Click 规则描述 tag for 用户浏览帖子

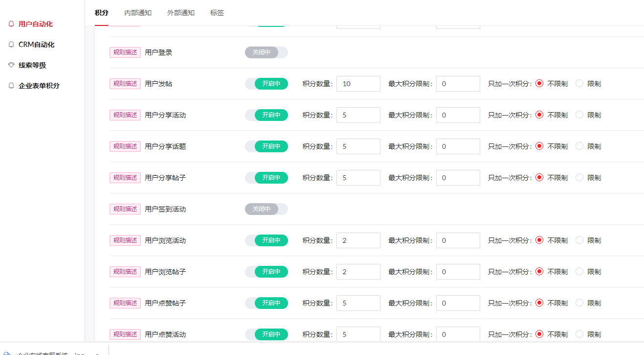click(x=125, y=272)
